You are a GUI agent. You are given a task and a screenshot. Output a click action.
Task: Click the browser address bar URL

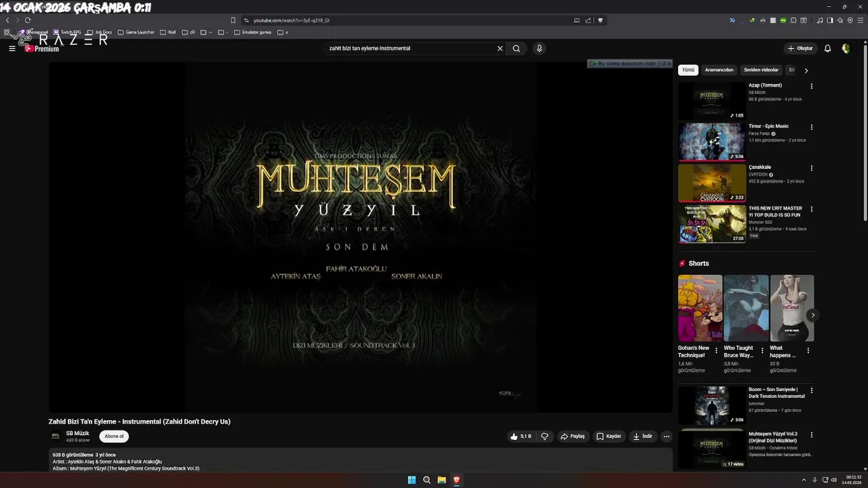[x=292, y=20]
